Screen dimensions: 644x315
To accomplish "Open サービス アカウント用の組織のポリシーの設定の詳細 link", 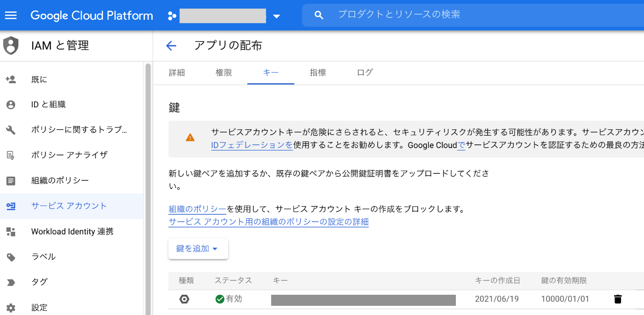I will coord(269,222).
